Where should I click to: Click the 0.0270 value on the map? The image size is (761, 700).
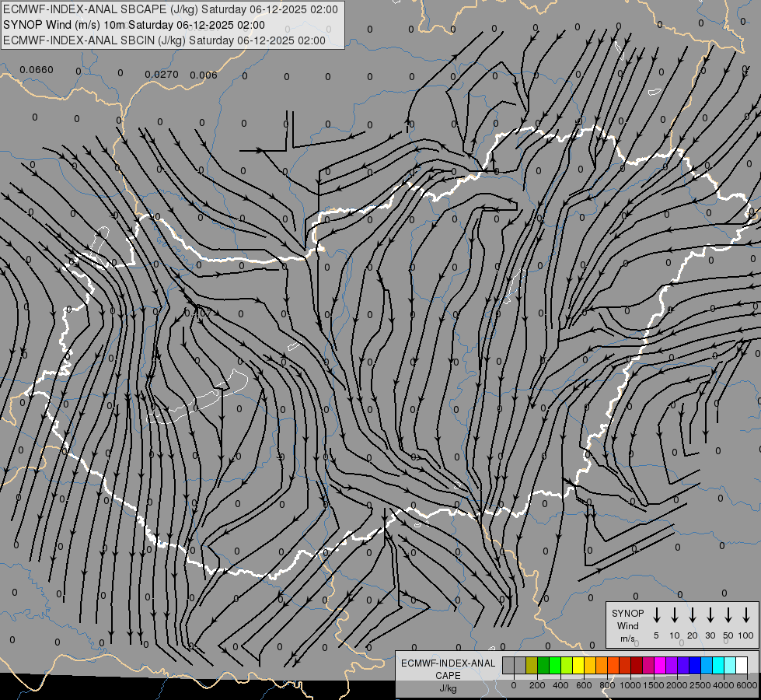point(162,75)
